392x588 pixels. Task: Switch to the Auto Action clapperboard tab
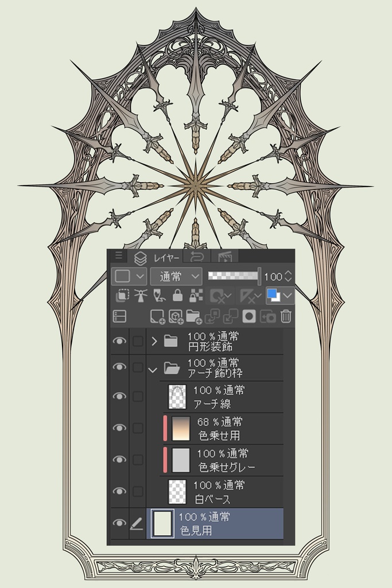pyautogui.click(x=225, y=257)
